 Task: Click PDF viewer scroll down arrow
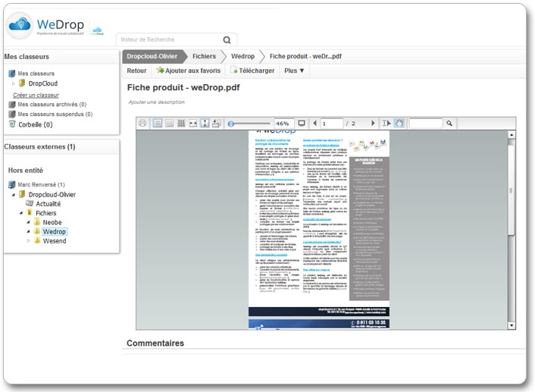[511, 325]
